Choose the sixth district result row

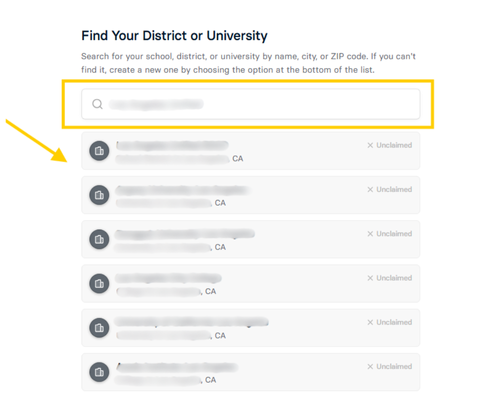251,372
